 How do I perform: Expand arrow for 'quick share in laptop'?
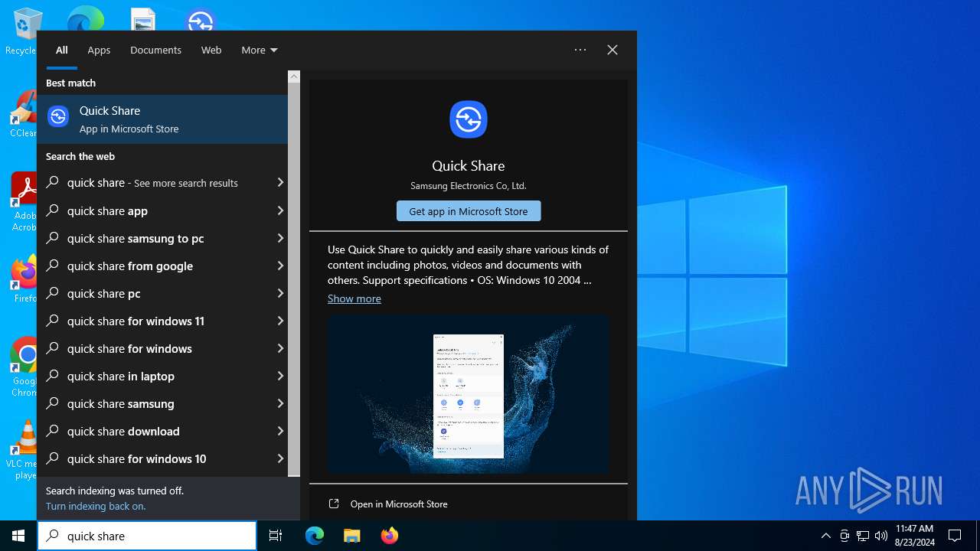[280, 376]
